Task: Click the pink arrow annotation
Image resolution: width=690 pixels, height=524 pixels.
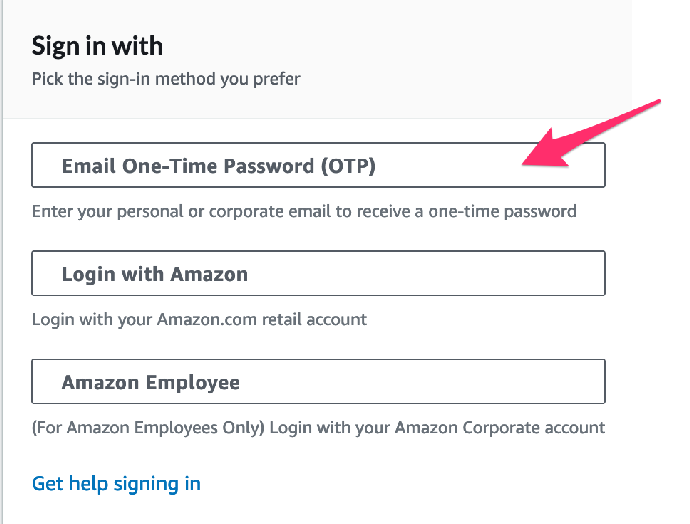Action: (595, 133)
